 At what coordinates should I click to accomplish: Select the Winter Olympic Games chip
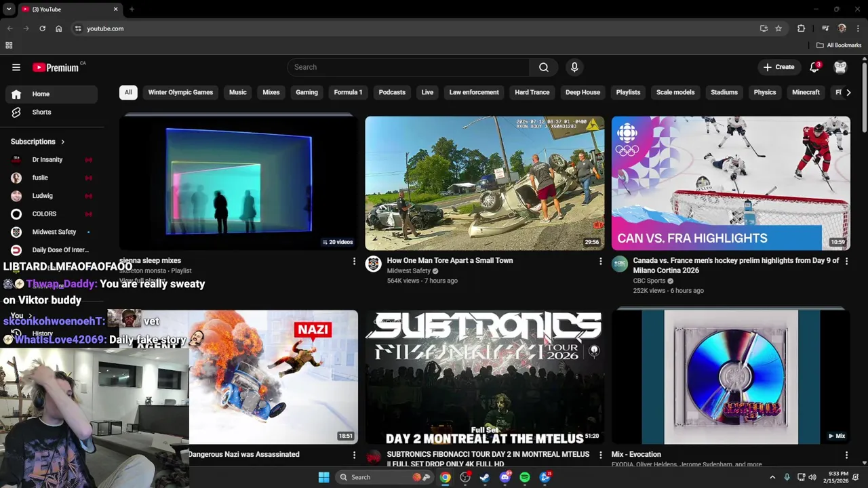coord(180,92)
